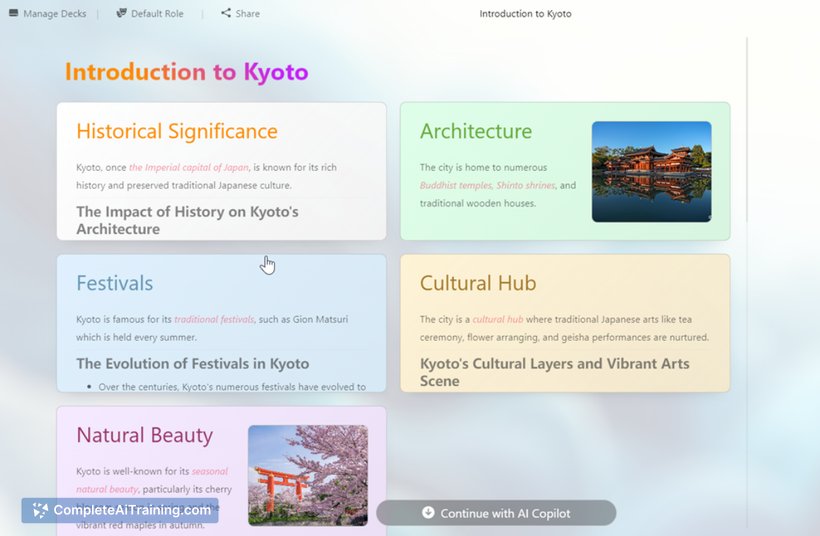The height and width of the screenshot is (536, 820).
Task: Click the Manage Decks icon
Action: [14, 13]
